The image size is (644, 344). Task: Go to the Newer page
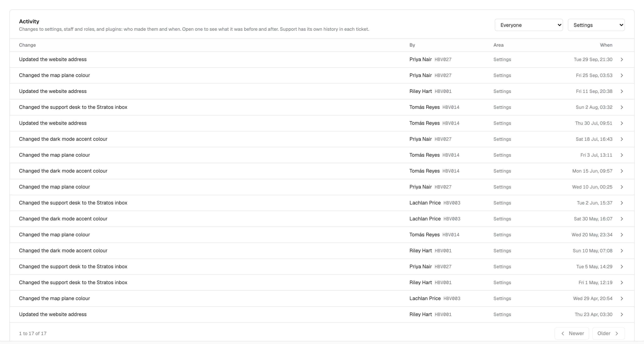tap(572, 334)
